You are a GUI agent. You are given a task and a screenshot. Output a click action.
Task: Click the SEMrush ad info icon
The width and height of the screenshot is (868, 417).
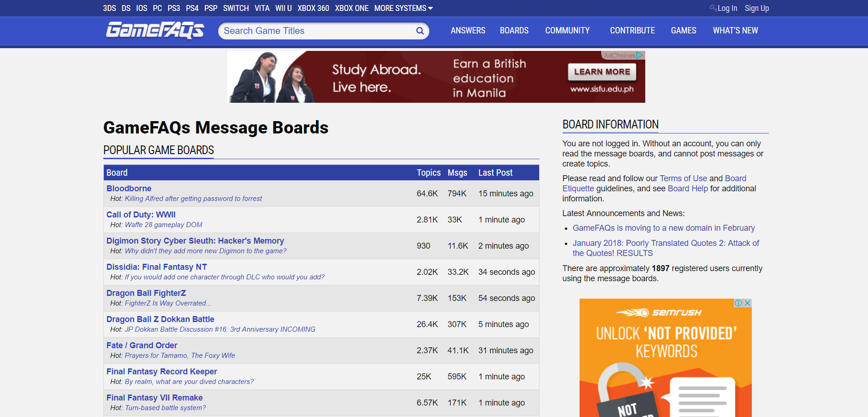[x=738, y=303]
